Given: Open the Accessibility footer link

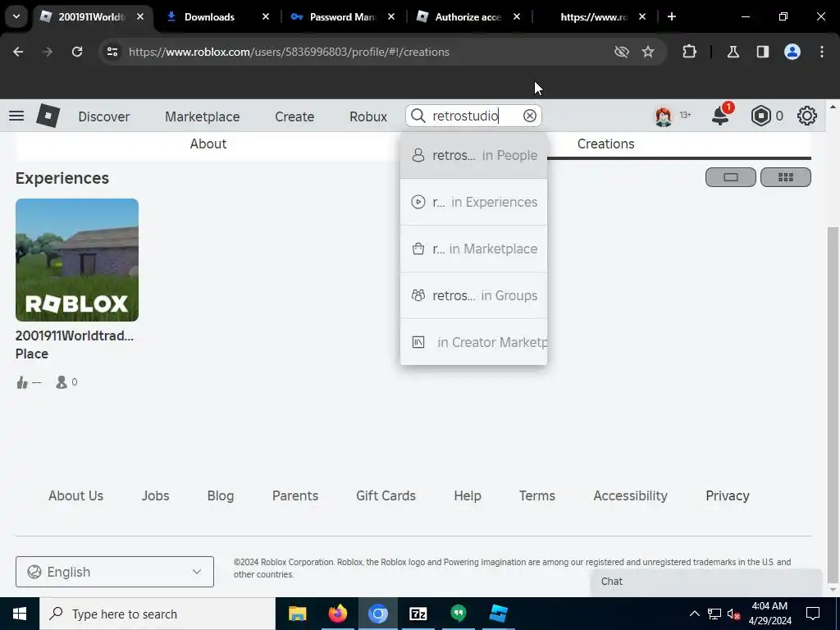Looking at the screenshot, I should 630,495.
